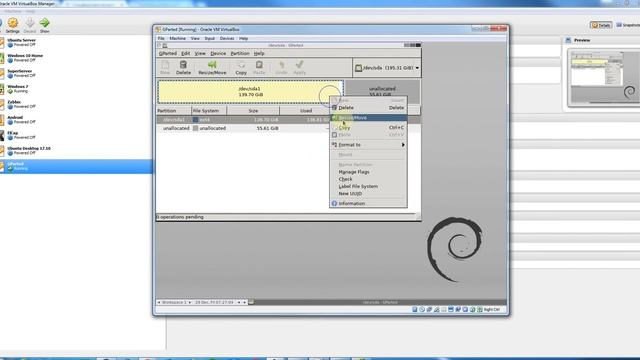This screenshot has height=360, width=640.
Task: Choose New UUID in the context menu
Action: click(368, 194)
